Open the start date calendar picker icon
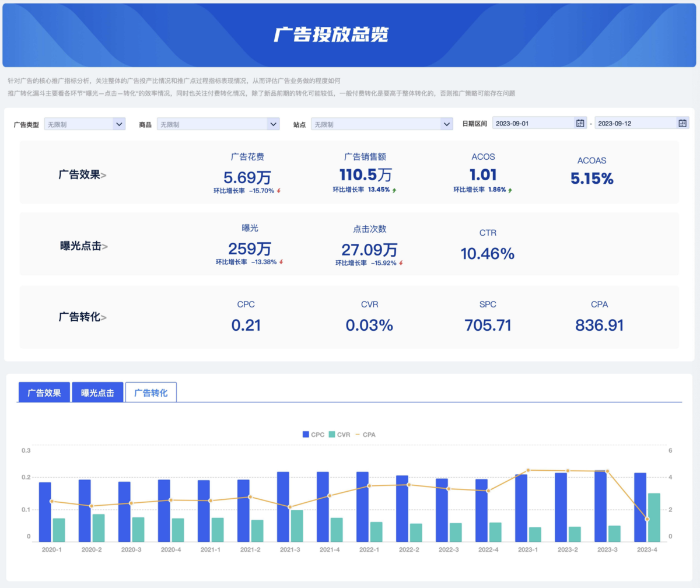Screen dimensions: 700x588 tap(580, 123)
